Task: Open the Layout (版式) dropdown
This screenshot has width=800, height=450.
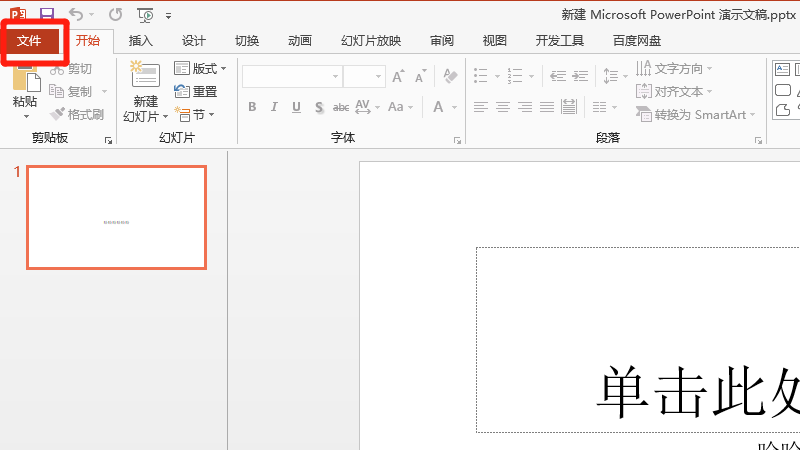Action: (200, 68)
